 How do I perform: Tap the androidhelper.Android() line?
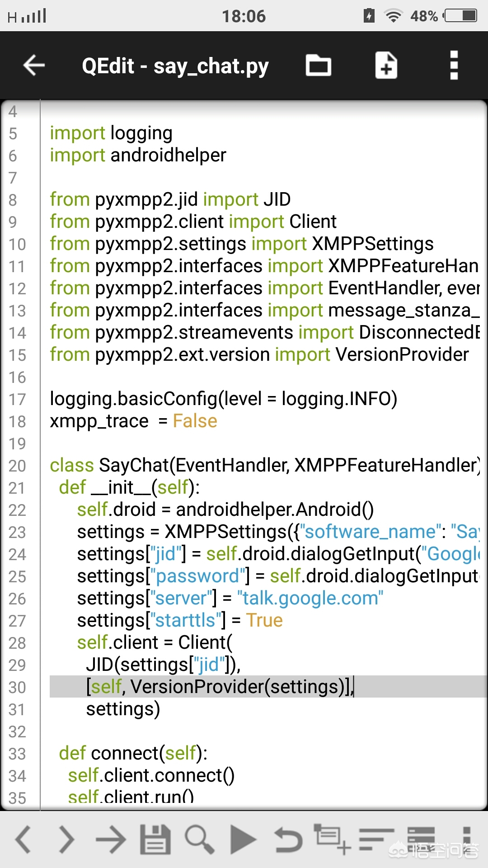[x=225, y=509]
